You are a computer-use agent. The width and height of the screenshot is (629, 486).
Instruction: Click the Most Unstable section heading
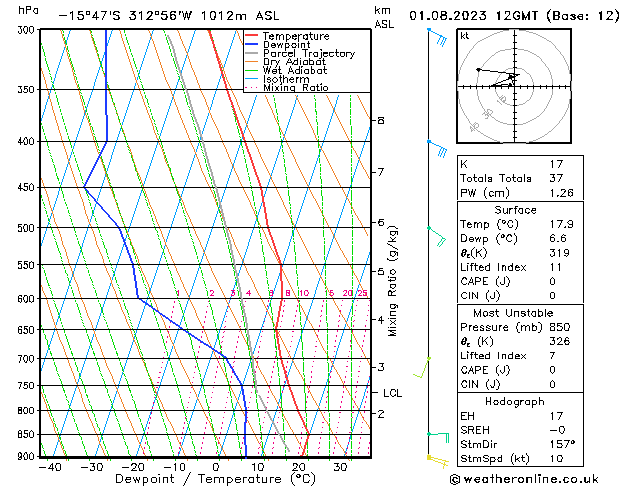(515, 313)
